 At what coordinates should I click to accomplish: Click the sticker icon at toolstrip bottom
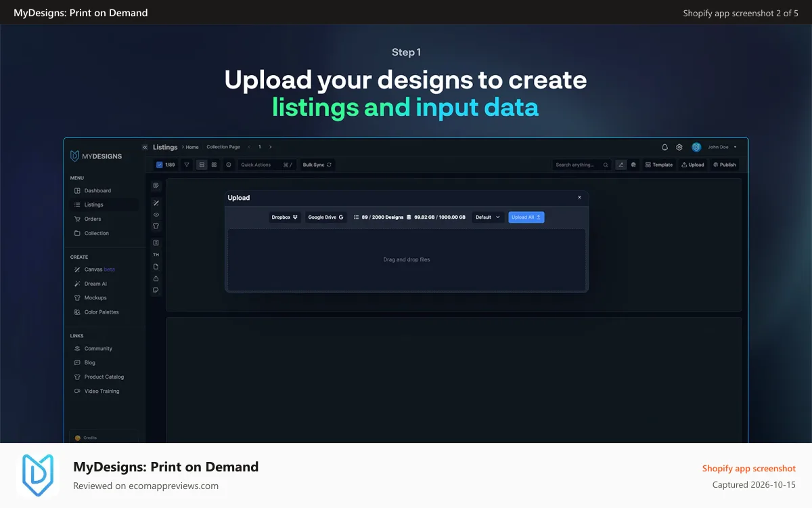point(156,290)
